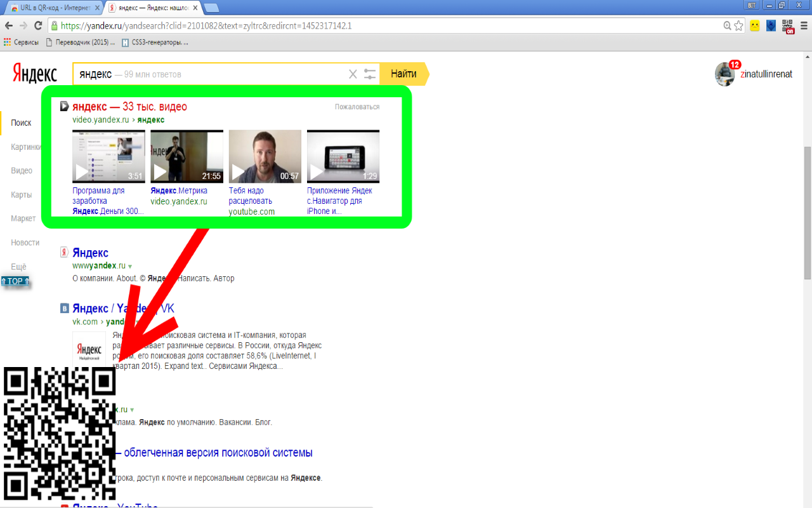Open the 'яндекс — 33 тыс. видео' heading link
The image size is (812, 508).
[129, 106]
